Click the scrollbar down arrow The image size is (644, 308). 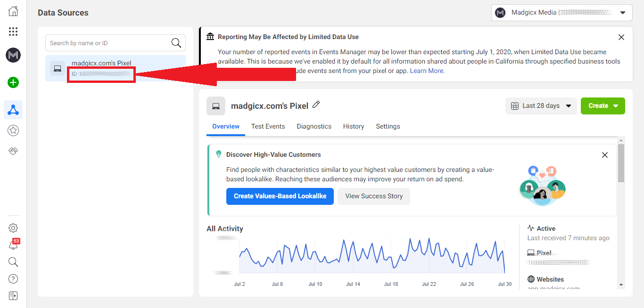point(621,285)
